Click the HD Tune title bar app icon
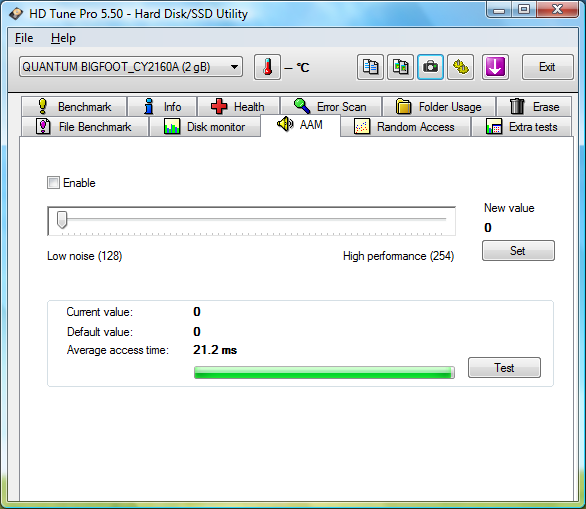Screen dimensions: 586x509 tap(16, 14)
